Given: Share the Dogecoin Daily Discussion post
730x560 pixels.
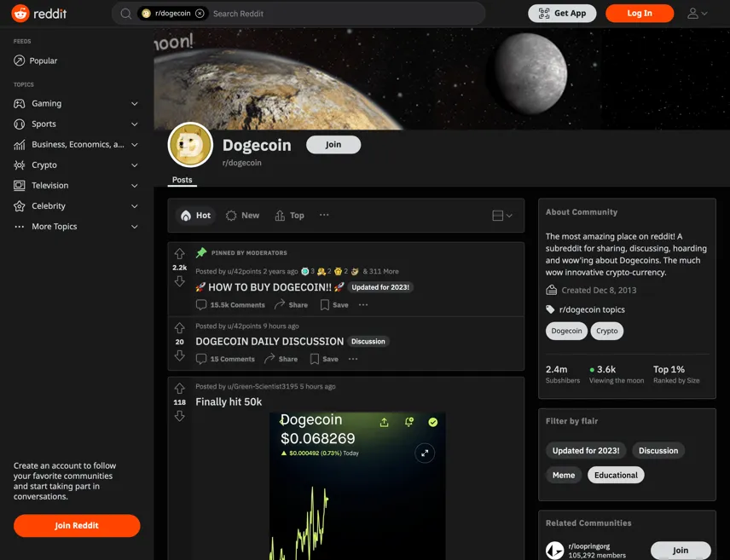Looking at the screenshot, I should pyautogui.click(x=281, y=359).
